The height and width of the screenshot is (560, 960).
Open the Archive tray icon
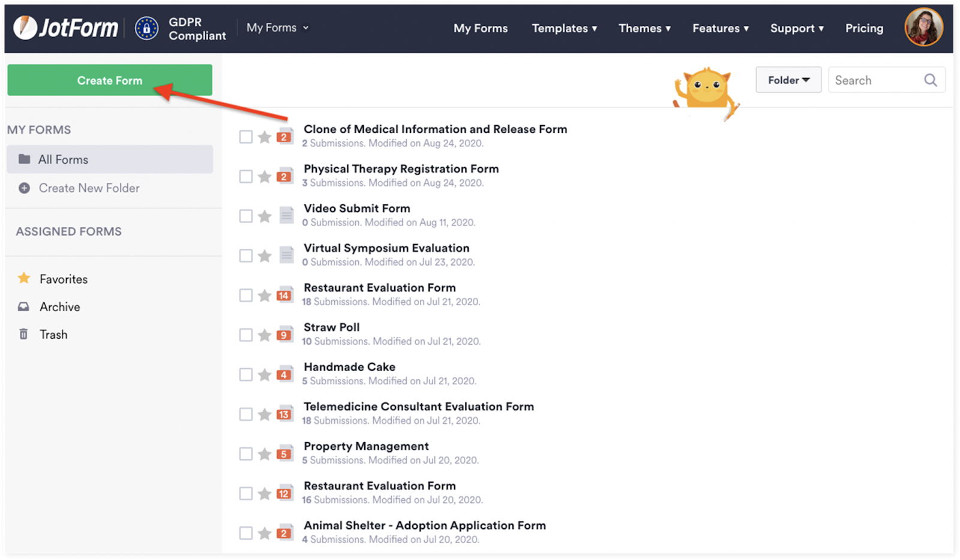pyautogui.click(x=23, y=306)
